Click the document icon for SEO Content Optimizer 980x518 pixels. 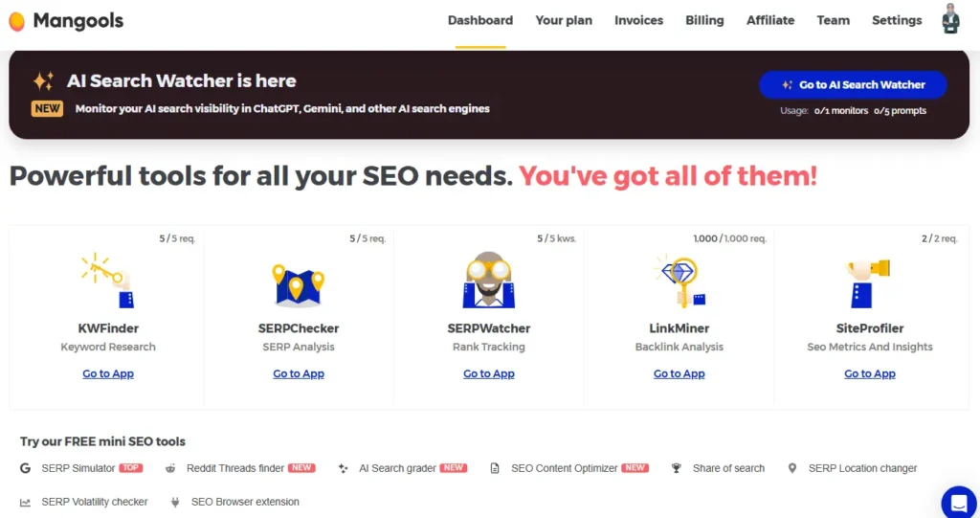495,468
